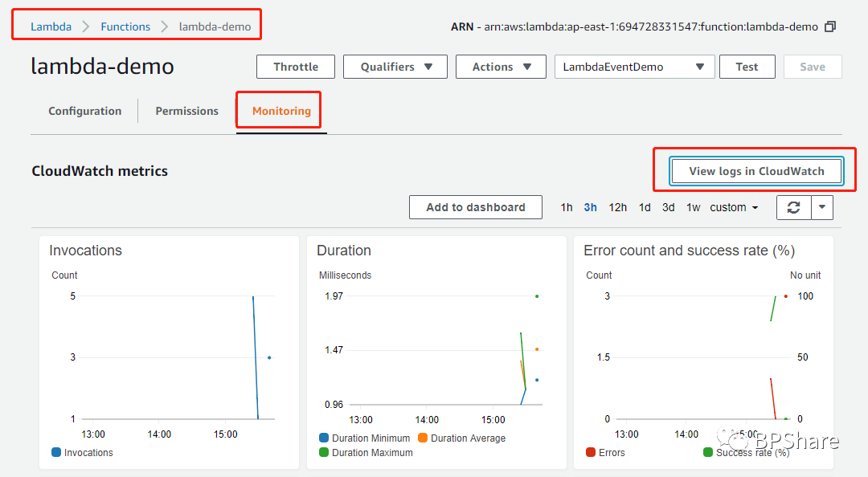Open the Qualifiers dropdown
Viewport: 868px width, 477px height.
point(395,67)
